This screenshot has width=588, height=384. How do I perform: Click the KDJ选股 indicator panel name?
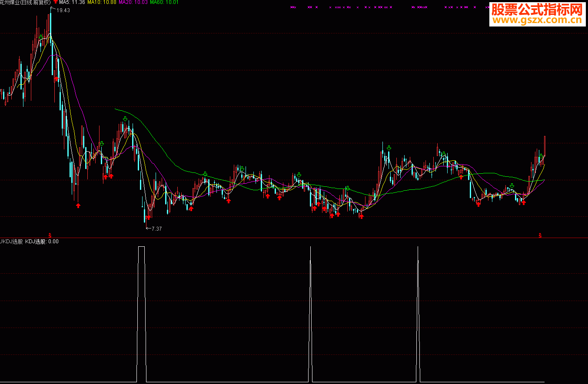[11, 242]
